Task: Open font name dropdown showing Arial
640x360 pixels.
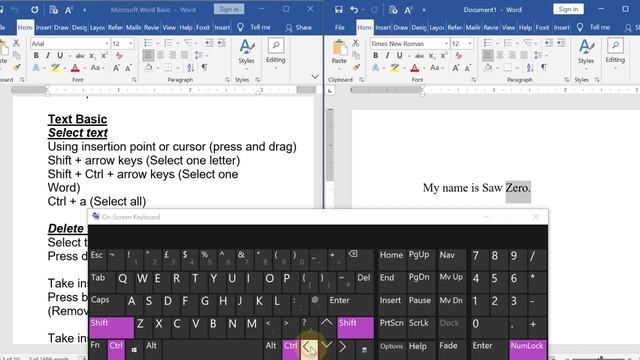Action: click(x=107, y=44)
